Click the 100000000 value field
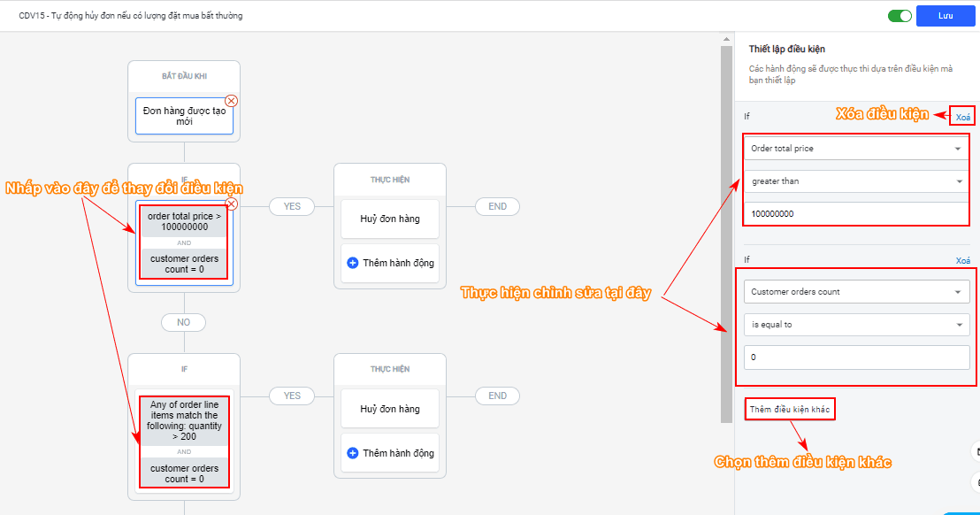Viewport: 980px width, 515px height. pyautogui.click(x=855, y=214)
